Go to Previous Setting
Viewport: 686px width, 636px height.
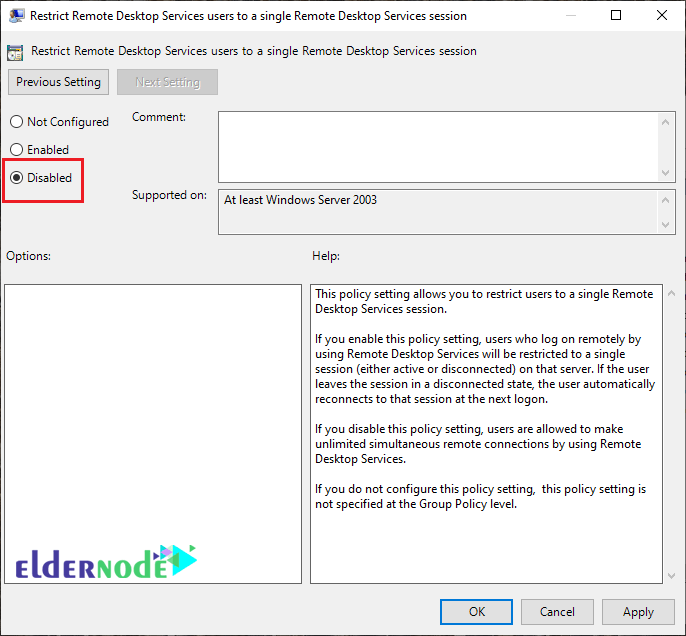click(x=58, y=82)
